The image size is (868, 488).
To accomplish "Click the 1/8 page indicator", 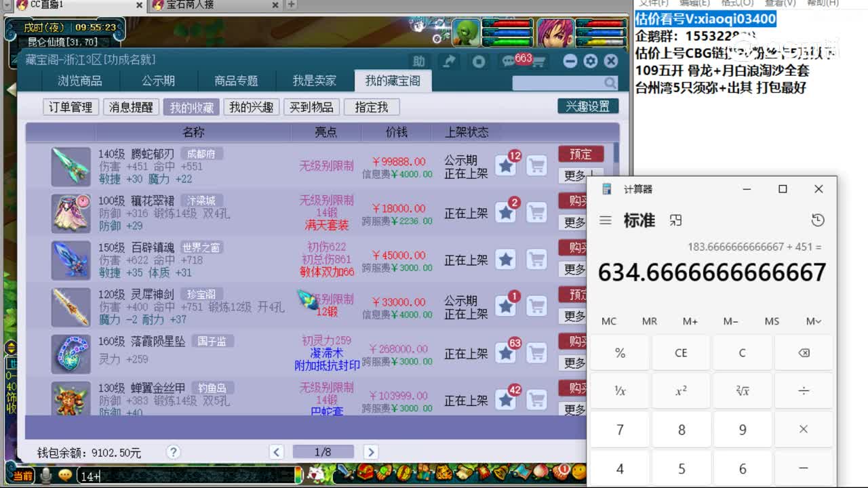I will coord(323,452).
